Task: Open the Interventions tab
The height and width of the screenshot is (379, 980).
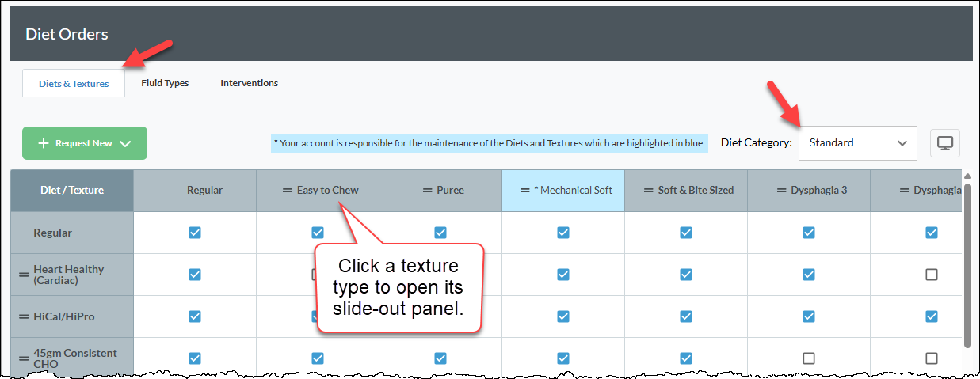Action: click(x=249, y=83)
